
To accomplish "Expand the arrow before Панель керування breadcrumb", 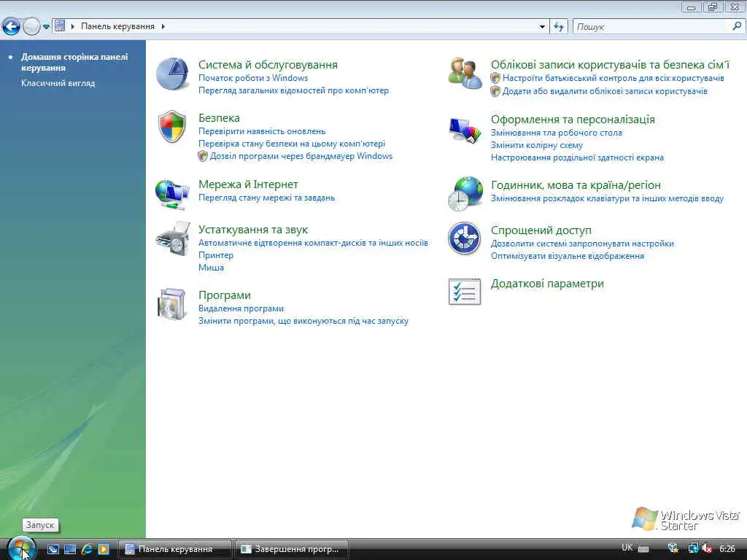I will [73, 26].
